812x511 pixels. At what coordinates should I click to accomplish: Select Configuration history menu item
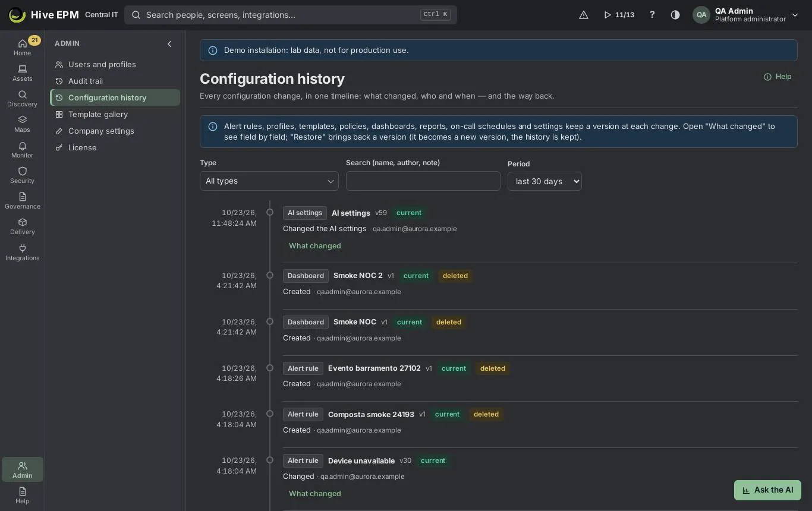115,97
